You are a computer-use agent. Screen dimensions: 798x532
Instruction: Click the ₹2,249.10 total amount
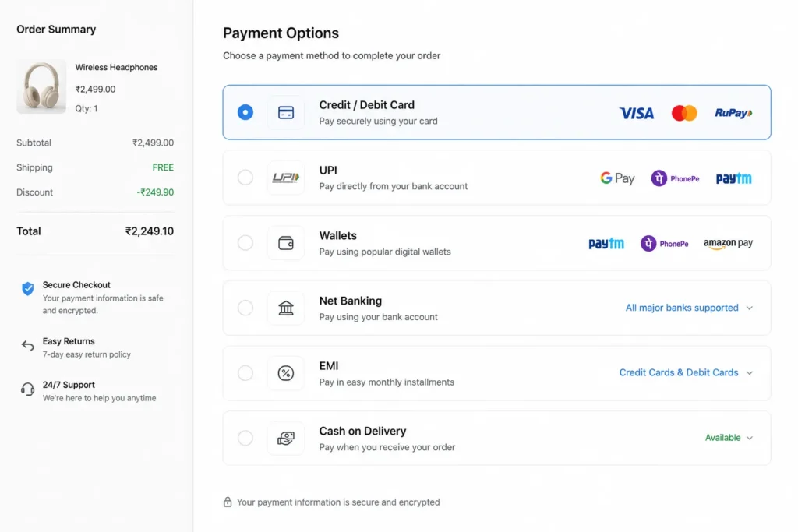[149, 231]
